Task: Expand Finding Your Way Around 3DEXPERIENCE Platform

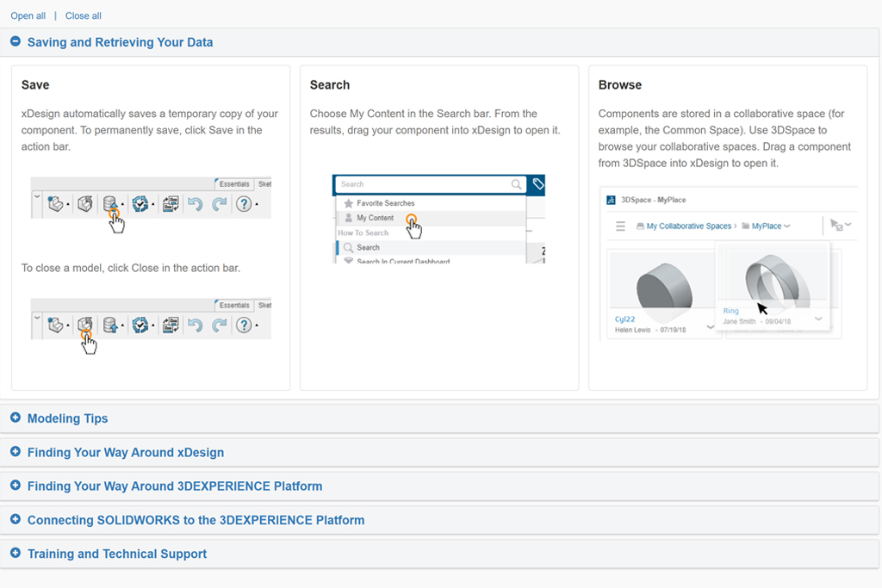Action: coord(16,486)
